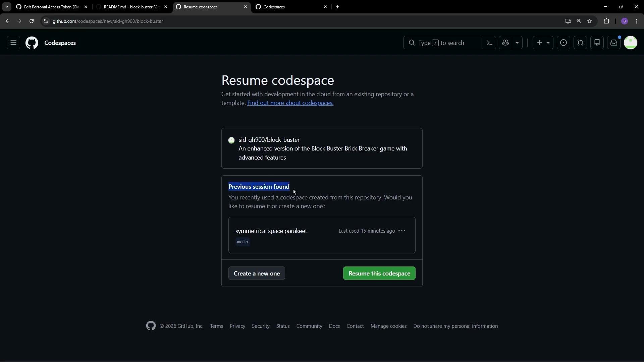644x362 pixels.
Task: Open 'Manage cookies' footer link
Action: (388, 326)
